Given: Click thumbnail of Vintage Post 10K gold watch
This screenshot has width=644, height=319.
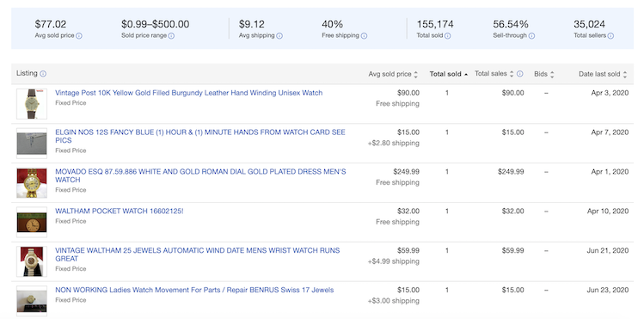Looking at the screenshot, I should pyautogui.click(x=32, y=104).
